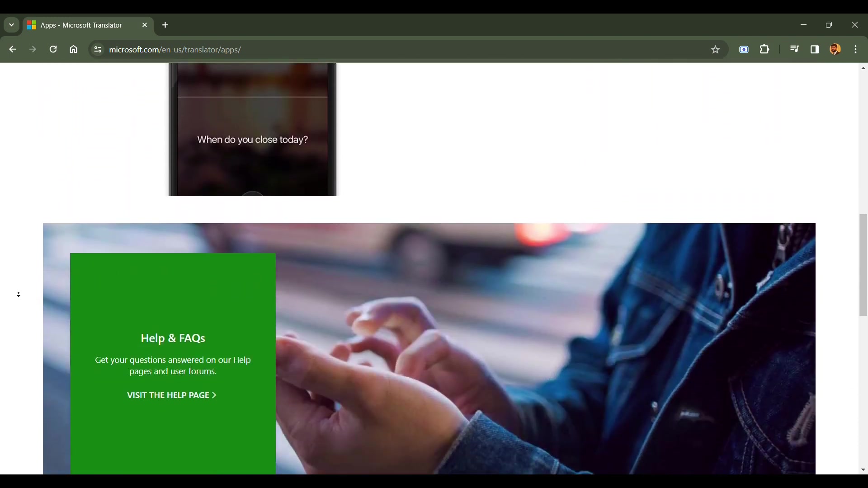
Task: Open the Chrome three-dot menu
Action: click(x=856, y=49)
